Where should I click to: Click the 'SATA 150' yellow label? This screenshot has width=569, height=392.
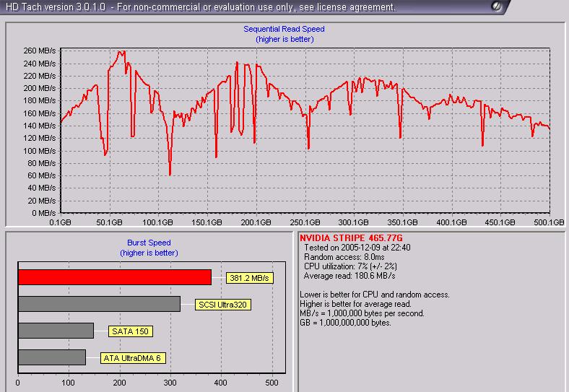point(130,331)
